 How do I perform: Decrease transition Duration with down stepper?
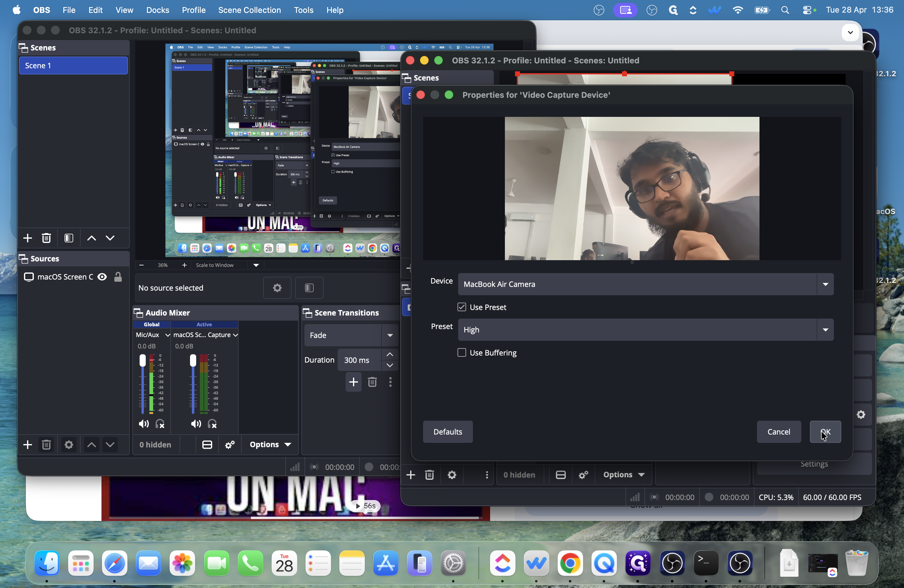390,365
